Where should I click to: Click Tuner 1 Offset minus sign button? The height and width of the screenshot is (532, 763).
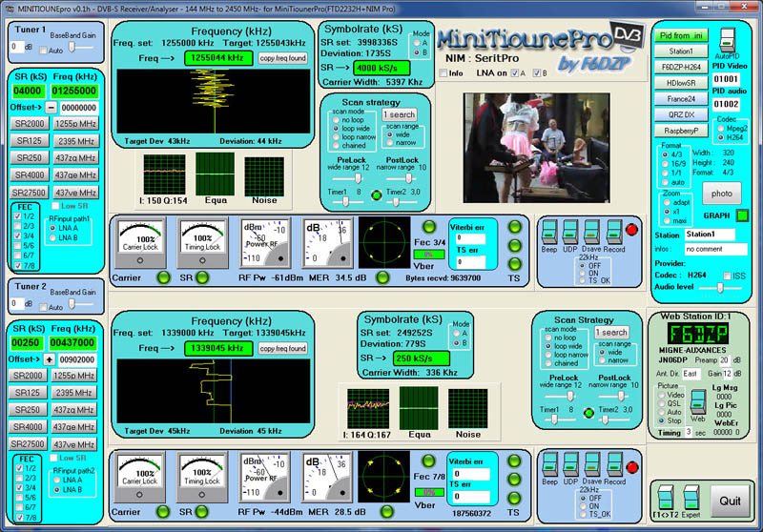[x=52, y=108]
